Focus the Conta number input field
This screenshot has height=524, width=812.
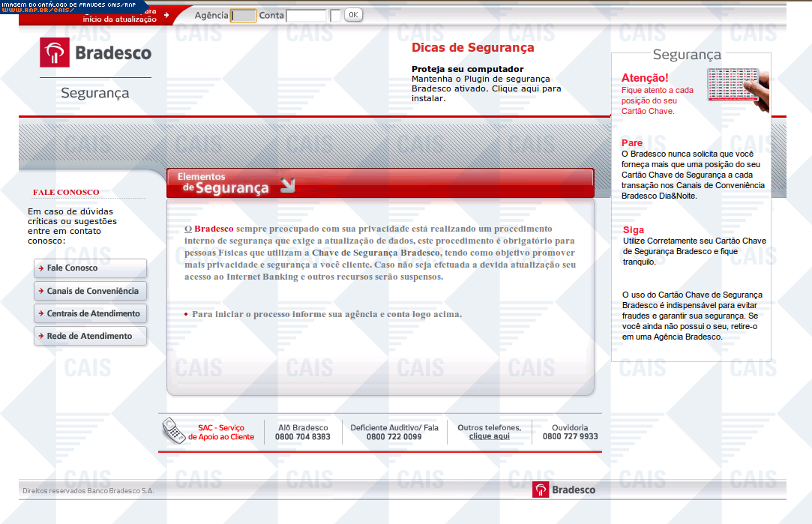[x=306, y=16]
